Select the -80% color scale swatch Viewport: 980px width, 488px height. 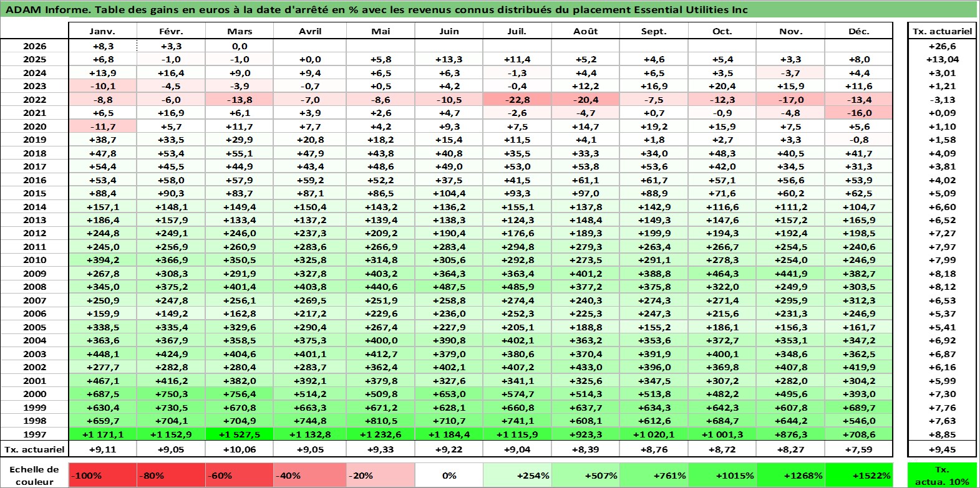(x=172, y=475)
